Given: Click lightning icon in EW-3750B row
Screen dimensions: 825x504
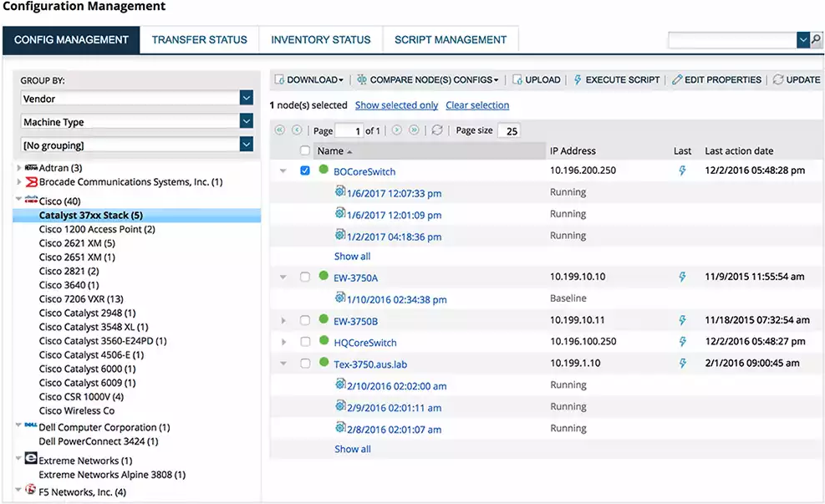Looking at the screenshot, I should click(x=682, y=320).
